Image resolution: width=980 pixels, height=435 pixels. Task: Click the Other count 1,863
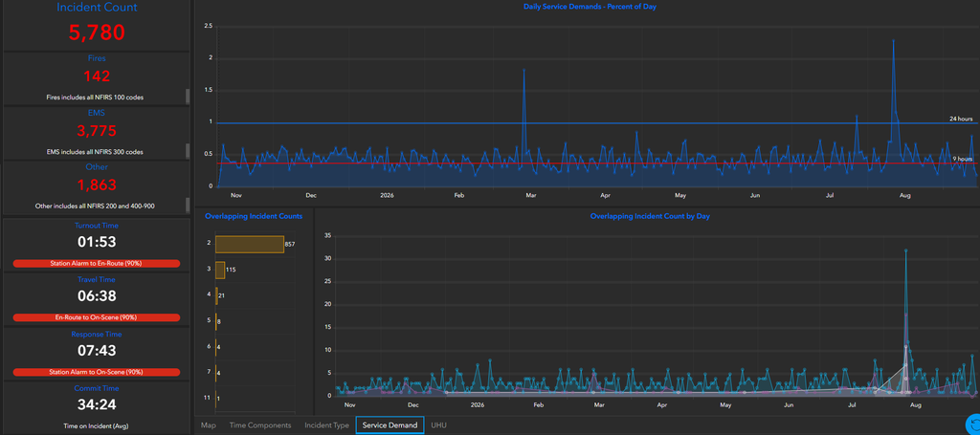point(97,185)
